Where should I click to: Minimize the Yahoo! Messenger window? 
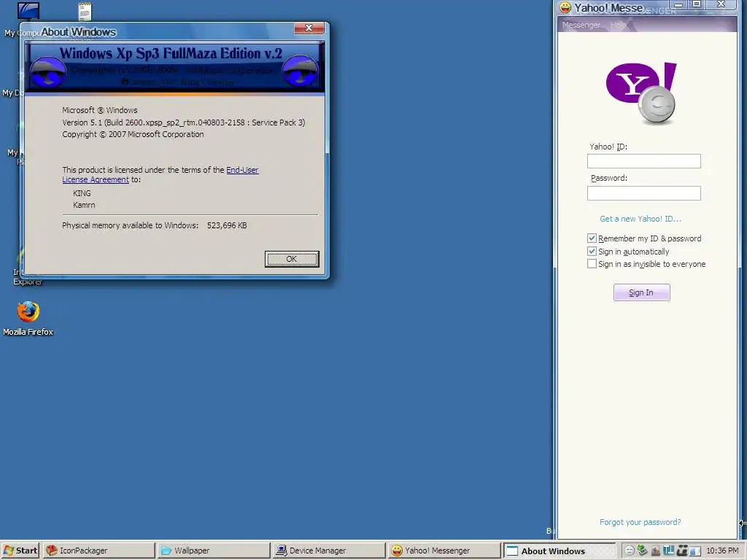678,5
